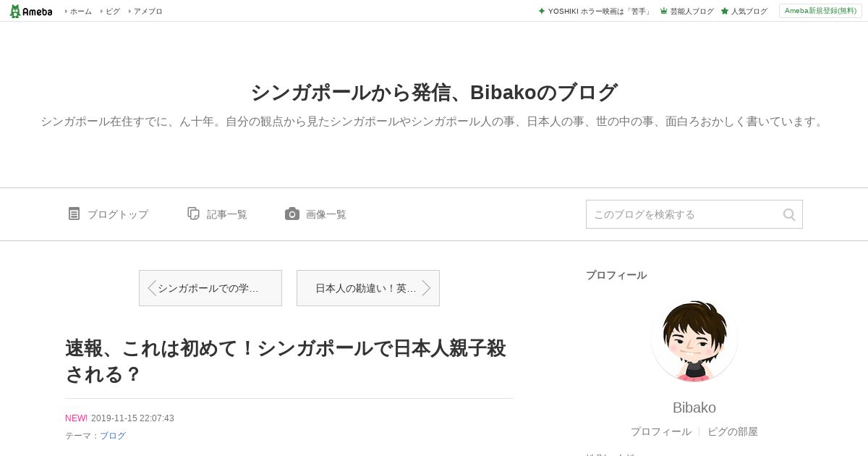Open the プロフィール link under Bibako

[x=660, y=431]
